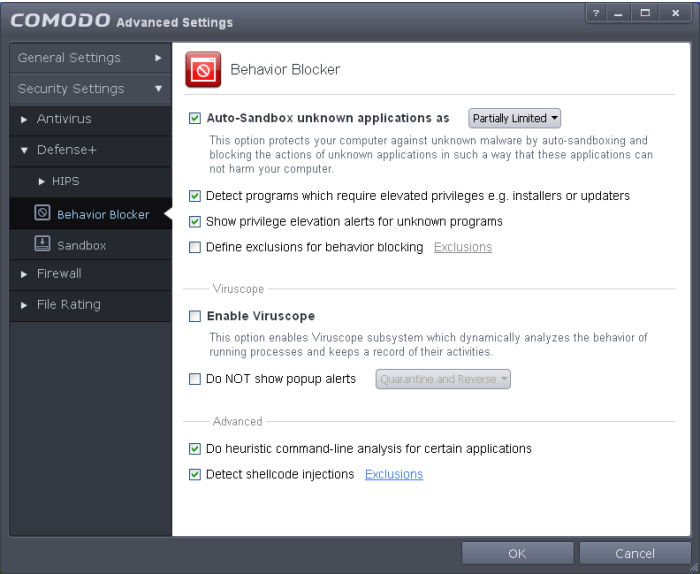Screen dimensions: 700x574
Task: Click the red Behavior Blocker header icon
Action: click(x=204, y=70)
